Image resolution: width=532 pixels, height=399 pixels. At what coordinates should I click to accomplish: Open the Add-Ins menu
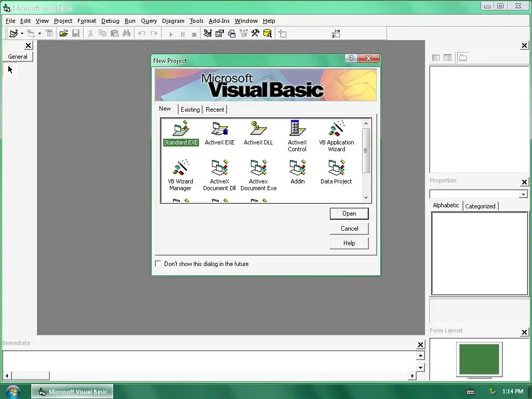pos(219,21)
